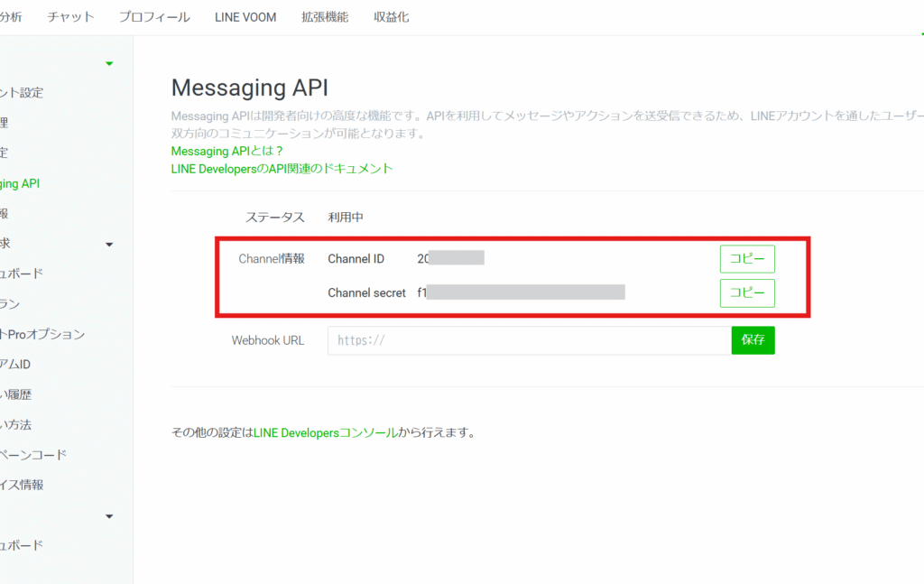Image resolution: width=924 pixels, height=584 pixels.
Task: Click the Channel secret label
Action: tap(366, 292)
